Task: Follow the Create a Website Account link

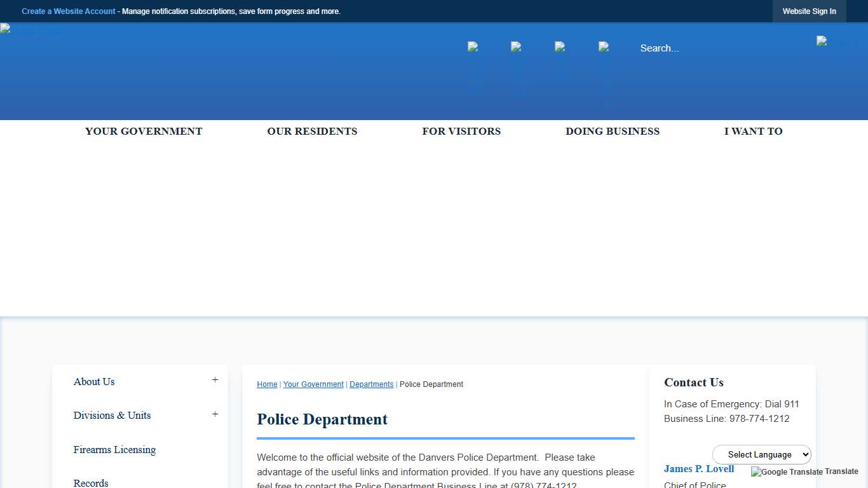Action: coord(69,11)
